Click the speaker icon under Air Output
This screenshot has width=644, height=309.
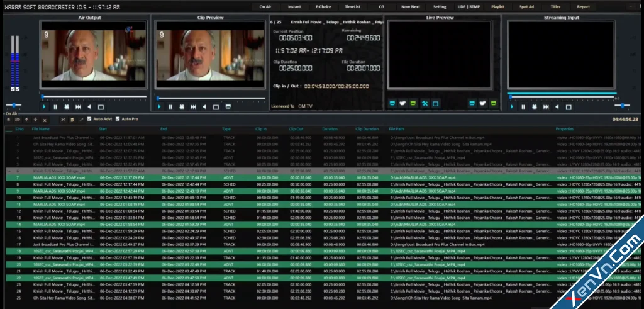point(89,107)
